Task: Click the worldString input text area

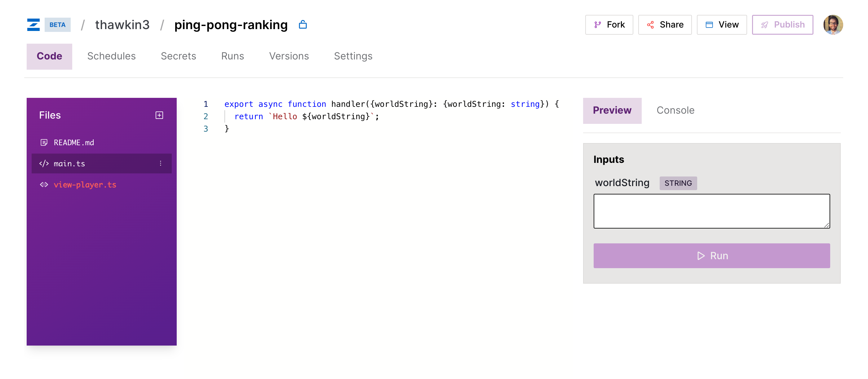Action: 711,211
